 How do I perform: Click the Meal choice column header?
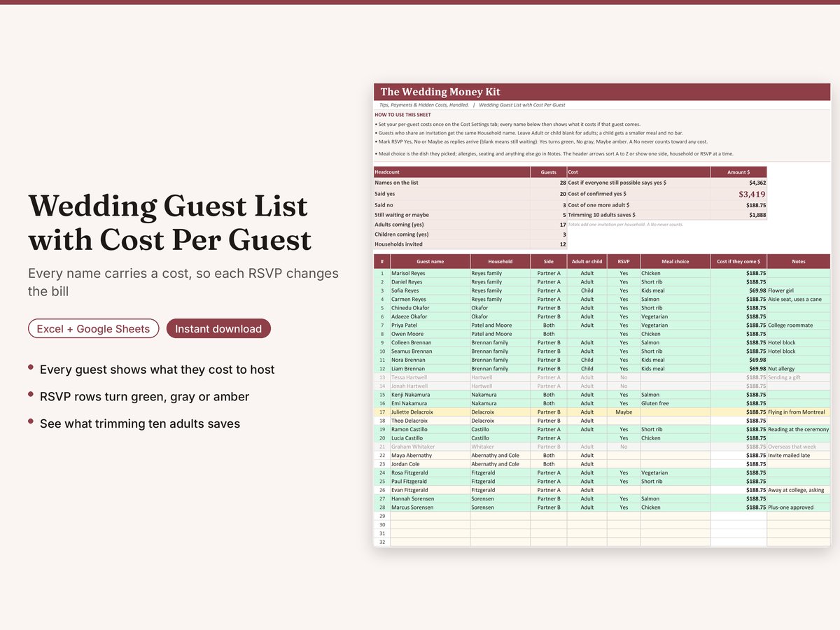click(x=675, y=262)
